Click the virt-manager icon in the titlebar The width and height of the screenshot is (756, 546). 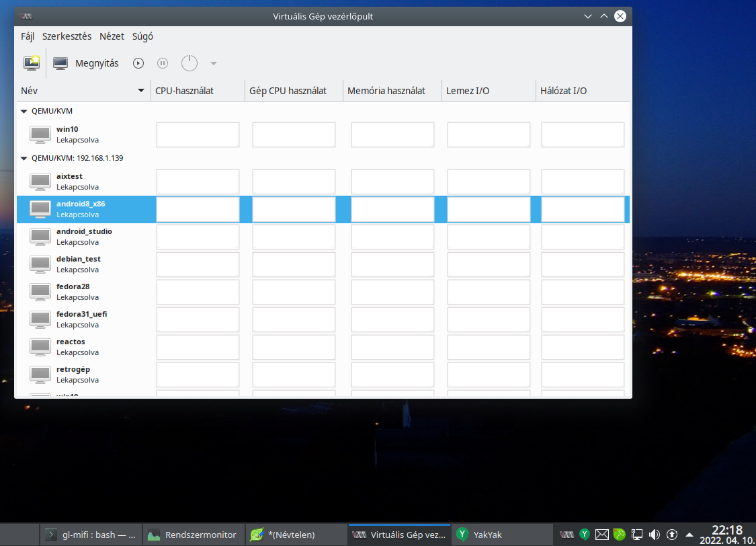tap(26, 16)
